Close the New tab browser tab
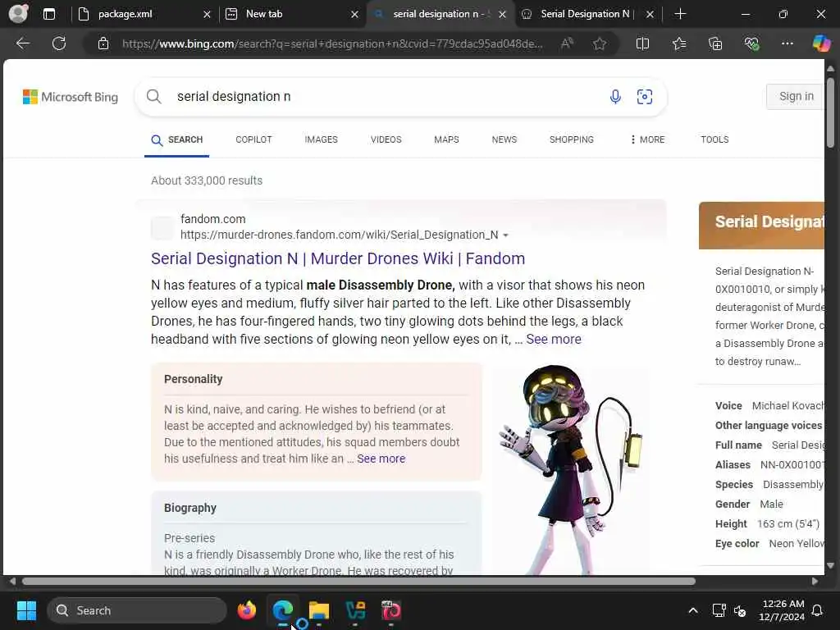This screenshot has height=630, width=840. point(354,15)
